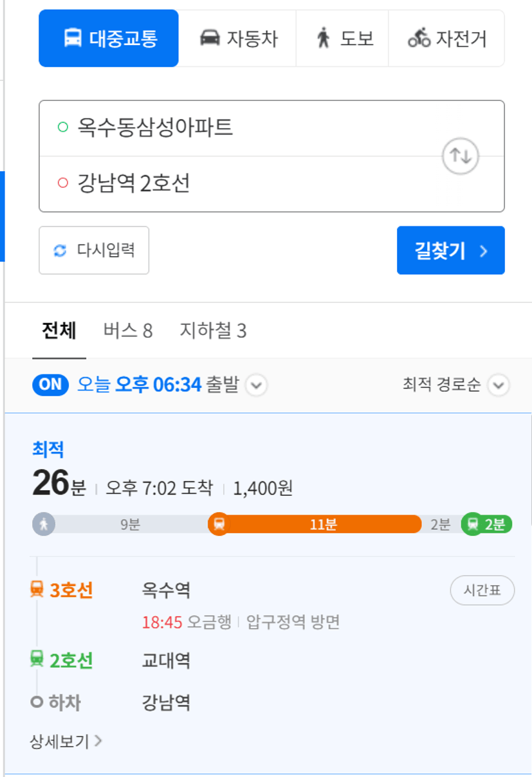Click the green subway icon on route bar
The height and width of the screenshot is (777, 532).
pyautogui.click(x=473, y=524)
